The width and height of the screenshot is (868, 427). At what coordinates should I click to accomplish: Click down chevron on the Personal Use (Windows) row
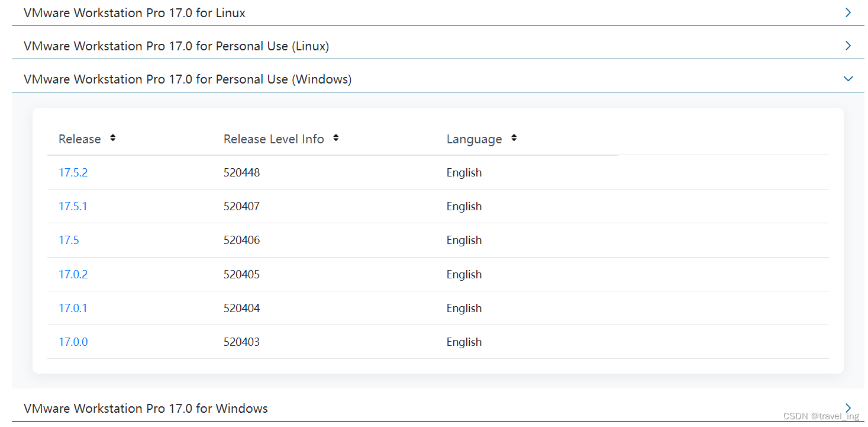point(848,79)
